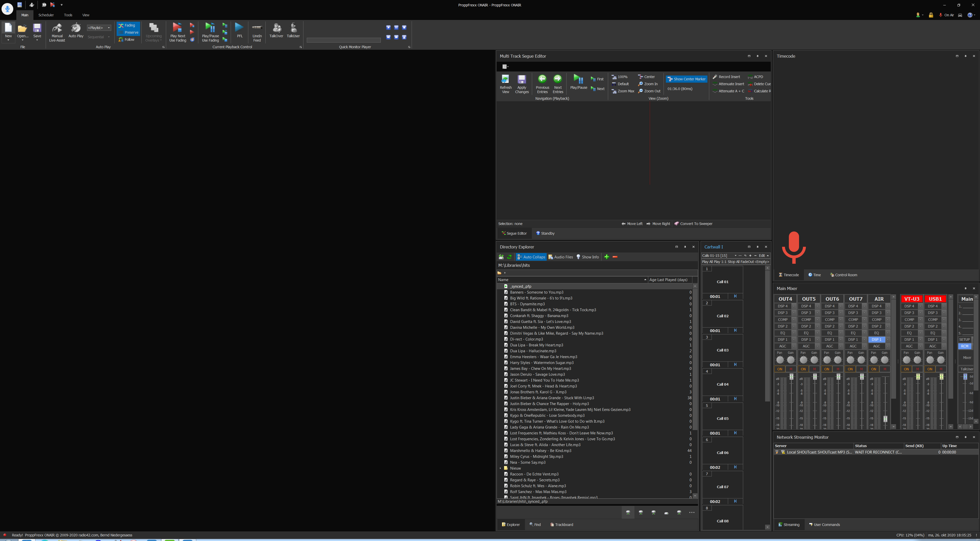Image resolution: width=980 pixels, height=541 pixels.
Task: Open the View ribbon tab
Action: point(86,15)
